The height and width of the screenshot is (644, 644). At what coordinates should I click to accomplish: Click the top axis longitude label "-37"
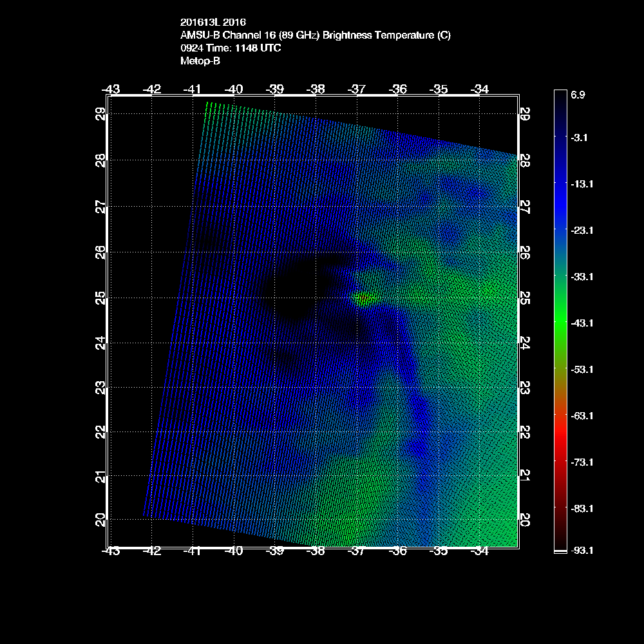pos(357,89)
